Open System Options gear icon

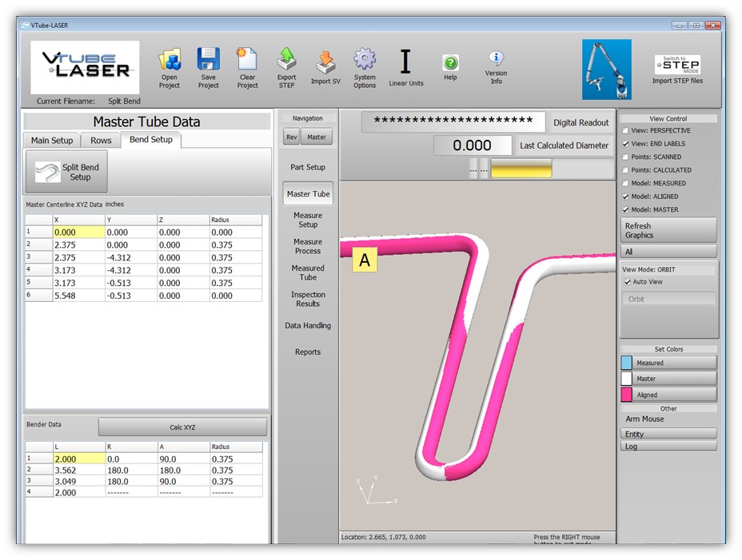click(x=365, y=60)
